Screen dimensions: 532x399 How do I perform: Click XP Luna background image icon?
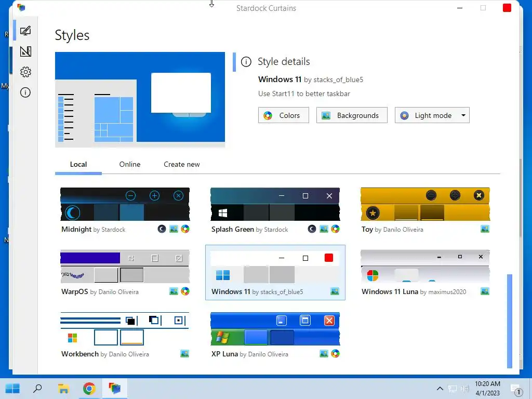coord(324,353)
